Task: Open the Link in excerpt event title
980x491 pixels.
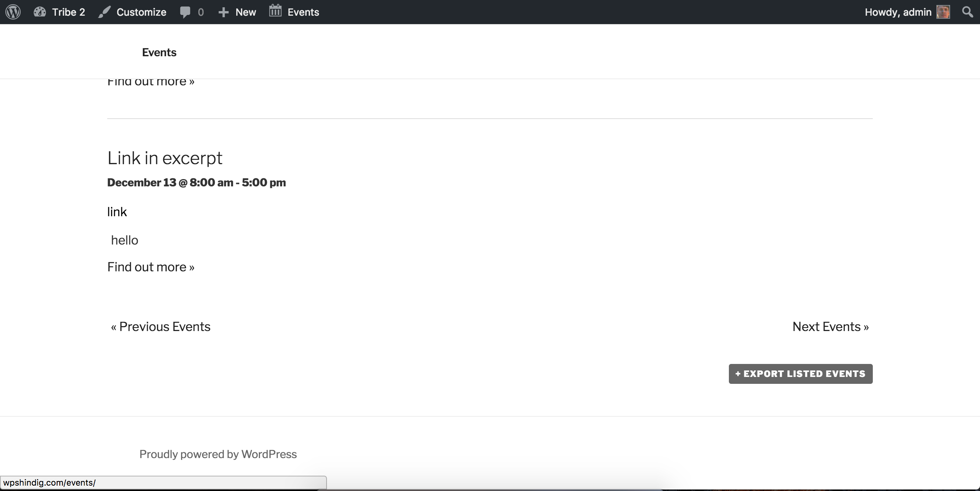Action: (x=165, y=158)
